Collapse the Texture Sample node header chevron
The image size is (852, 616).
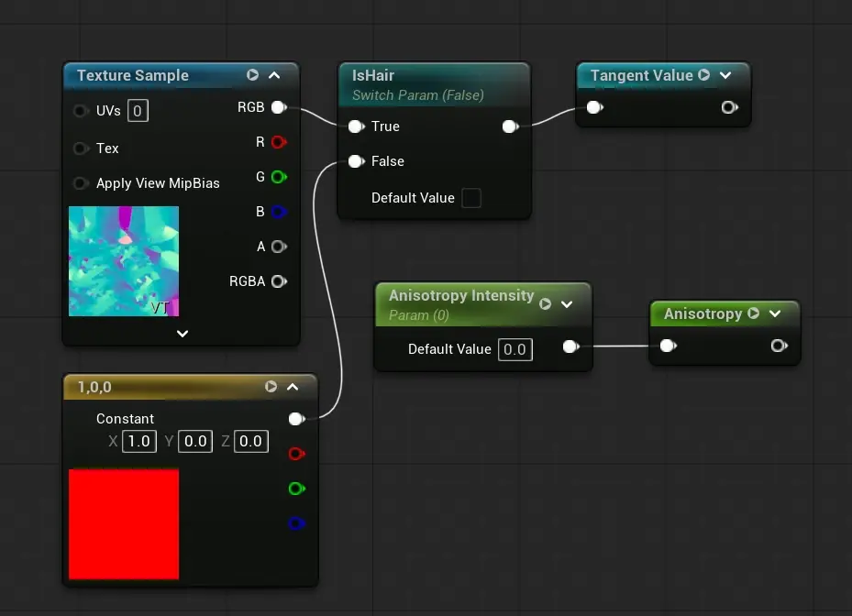pyautogui.click(x=274, y=75)
